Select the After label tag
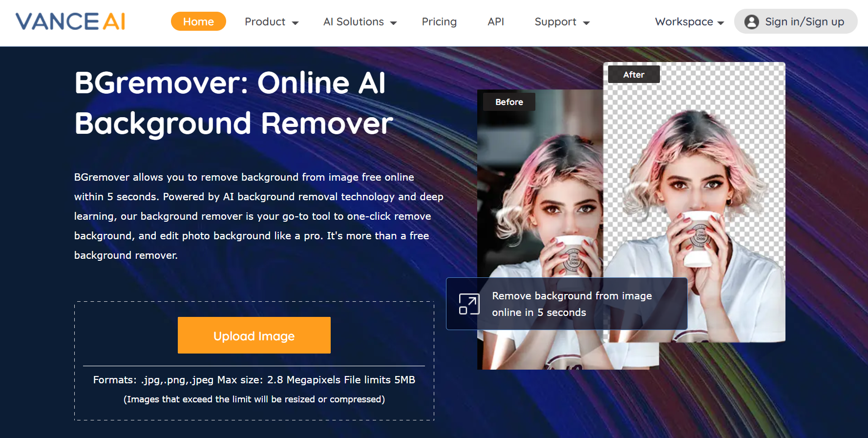The width and height of the screenshot is (868, 438). (634, 75)
